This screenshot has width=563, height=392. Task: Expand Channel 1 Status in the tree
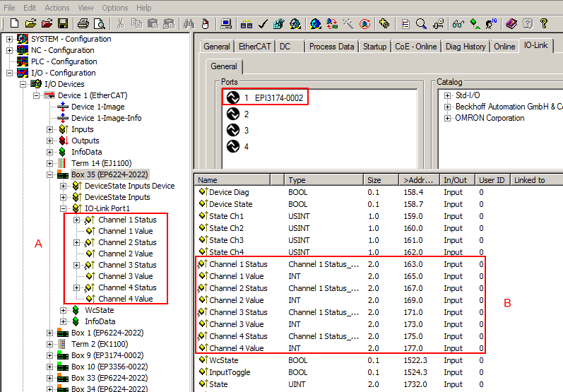click(x=76, y=220)
